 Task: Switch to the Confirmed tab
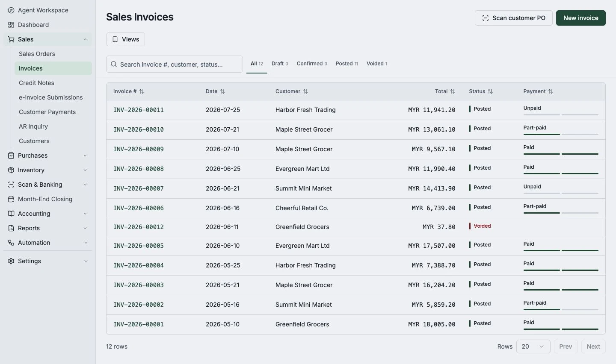tap(312, 64)
